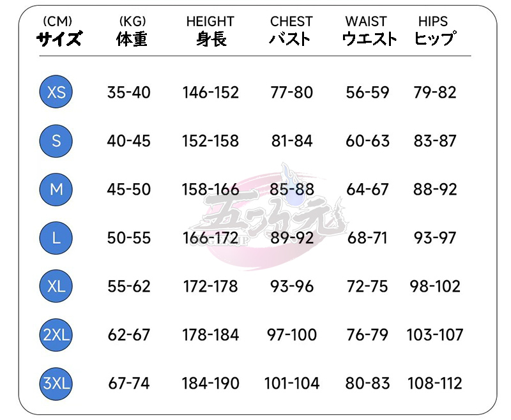Select the HIPS ヒップ column header

click(435, 32)
